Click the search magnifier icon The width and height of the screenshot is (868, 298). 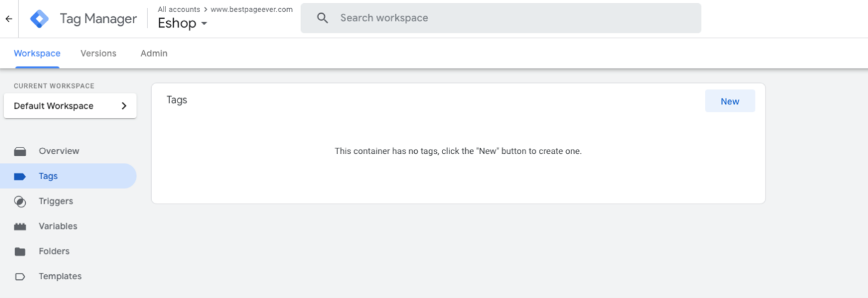tap(323, 18)
